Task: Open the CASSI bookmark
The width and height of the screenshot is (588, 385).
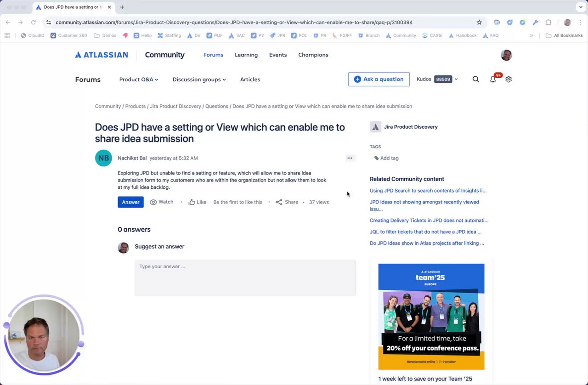Action: tap(432, 35)
